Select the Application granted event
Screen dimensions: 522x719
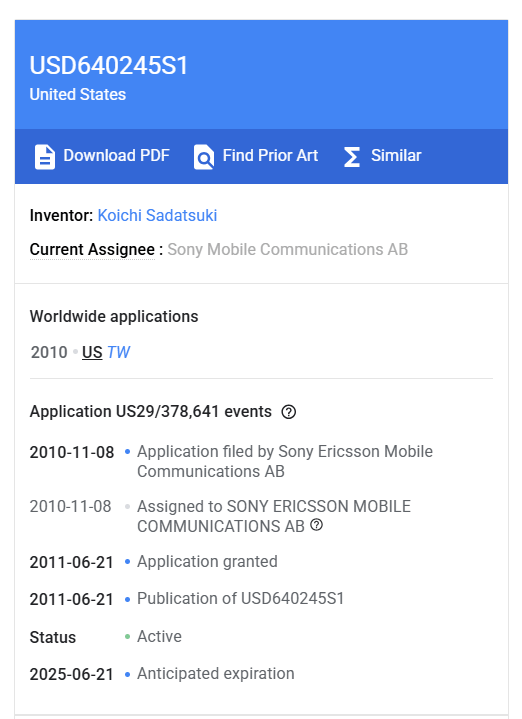[207, 562]
